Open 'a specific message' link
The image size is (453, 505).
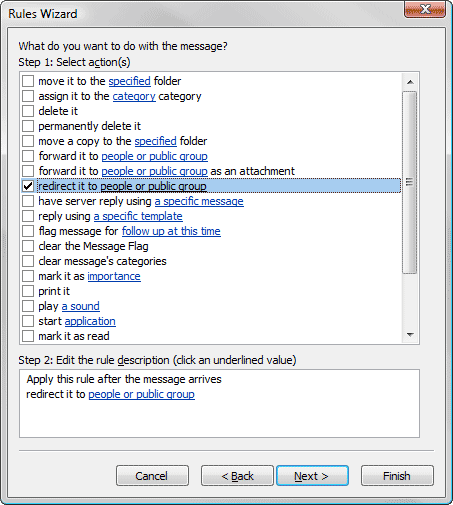pyautogui.click(x=199, y=201)
